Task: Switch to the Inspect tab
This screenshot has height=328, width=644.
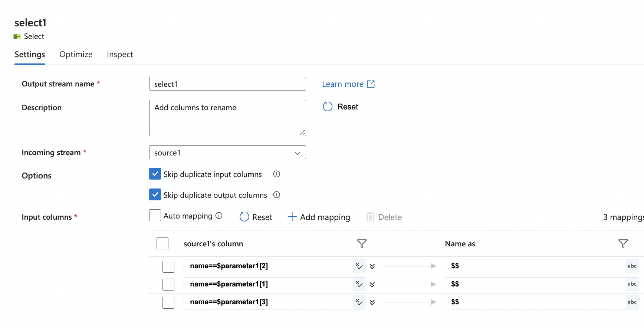Action: coord(120,55)
